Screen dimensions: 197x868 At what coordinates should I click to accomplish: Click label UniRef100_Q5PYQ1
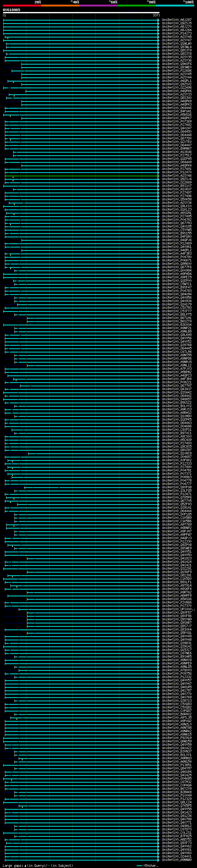pos(176,633)
